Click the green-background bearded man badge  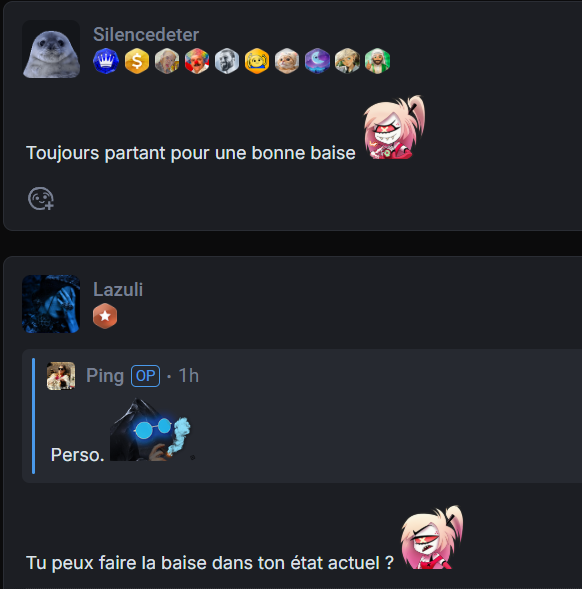(x=377, y=61)
